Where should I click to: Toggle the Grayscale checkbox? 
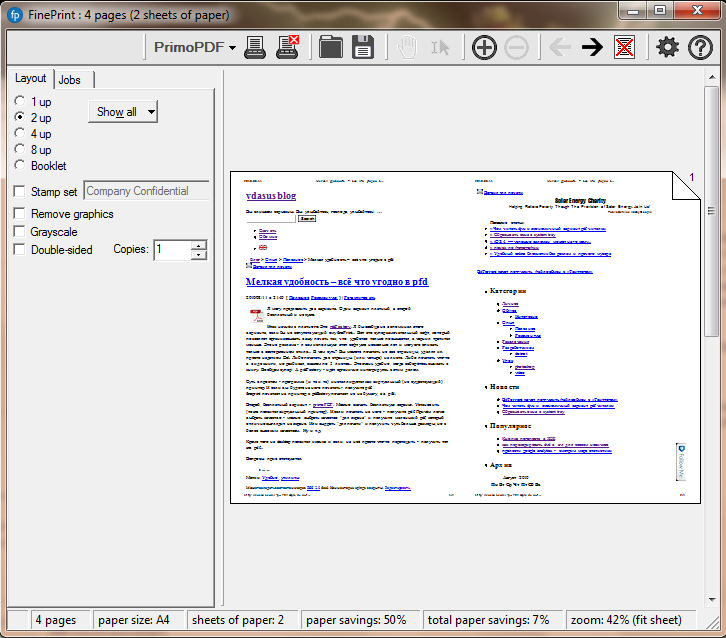coord(20,232)
